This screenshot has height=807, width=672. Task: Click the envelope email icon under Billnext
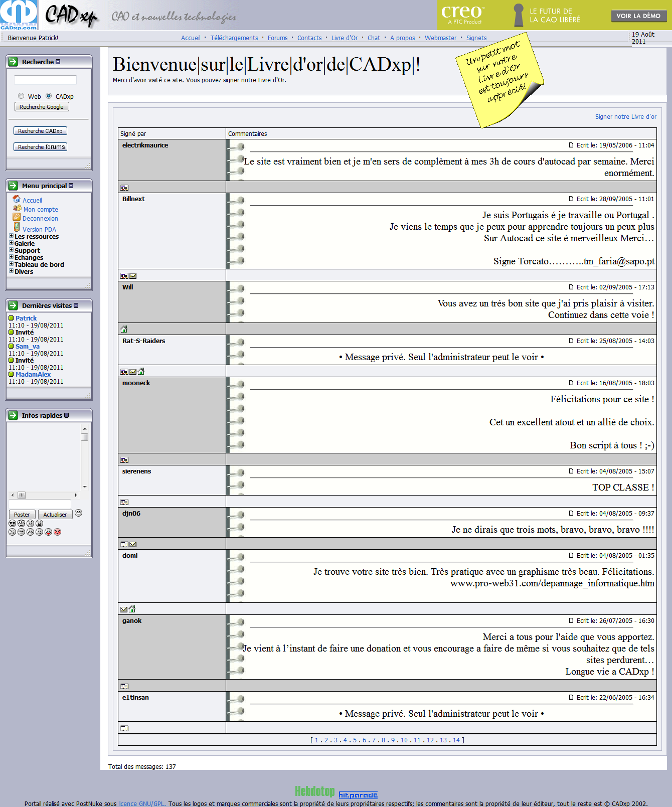click(x=133, y=276)
